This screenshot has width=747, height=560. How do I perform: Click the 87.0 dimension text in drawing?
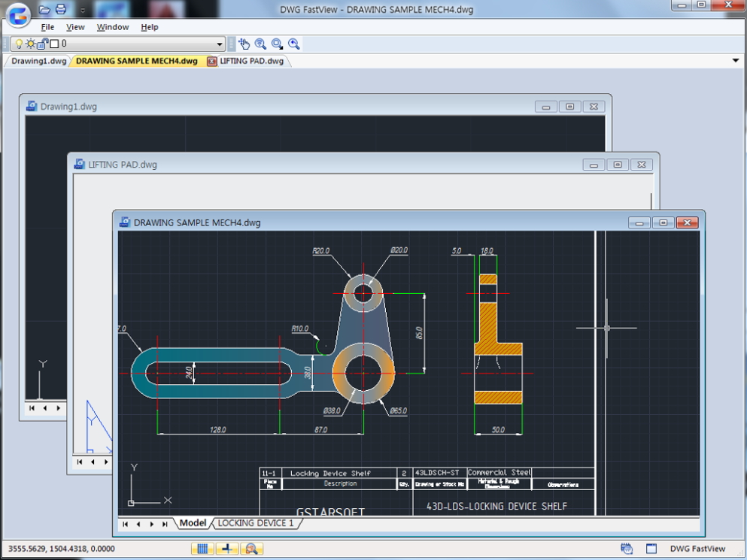(320, 429)
